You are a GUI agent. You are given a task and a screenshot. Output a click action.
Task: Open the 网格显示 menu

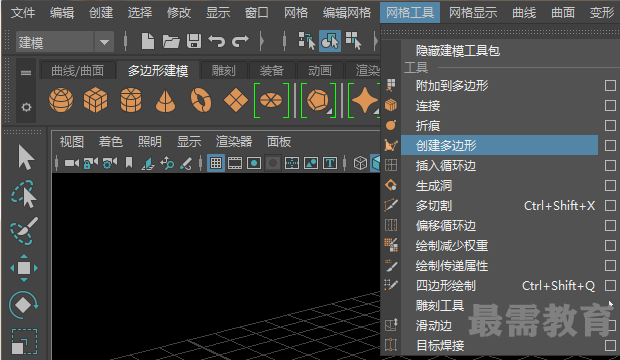tap(473, 13)
